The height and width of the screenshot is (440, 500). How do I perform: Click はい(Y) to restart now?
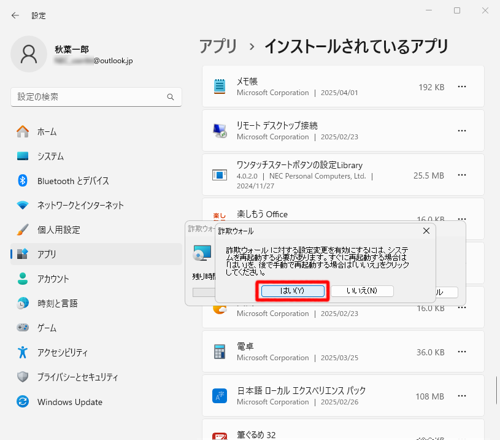[x=292, y=291]
